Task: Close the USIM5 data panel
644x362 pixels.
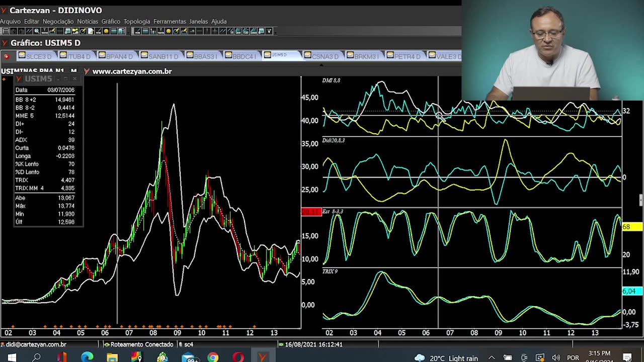Action: click(x=75, y=79)
